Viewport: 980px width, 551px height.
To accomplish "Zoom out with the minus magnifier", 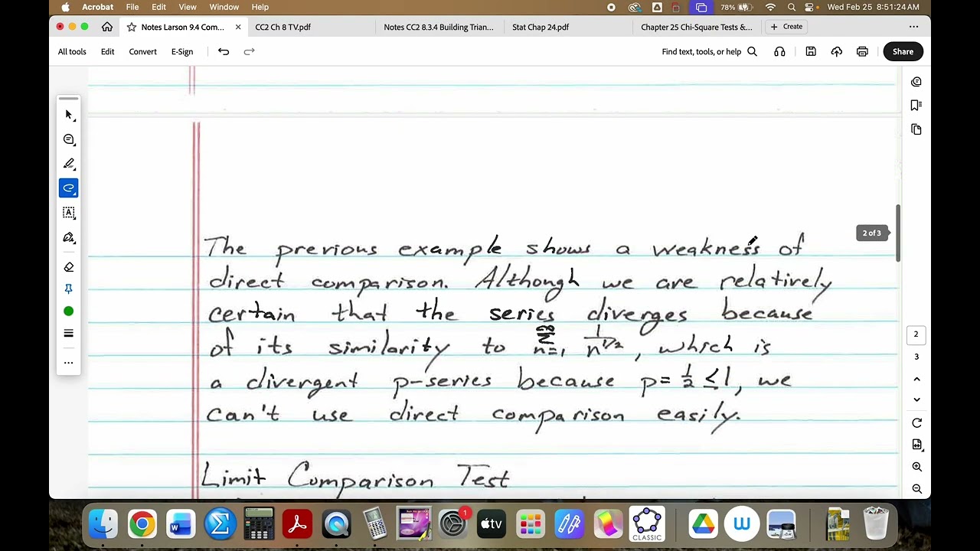I will coord(916,488).
